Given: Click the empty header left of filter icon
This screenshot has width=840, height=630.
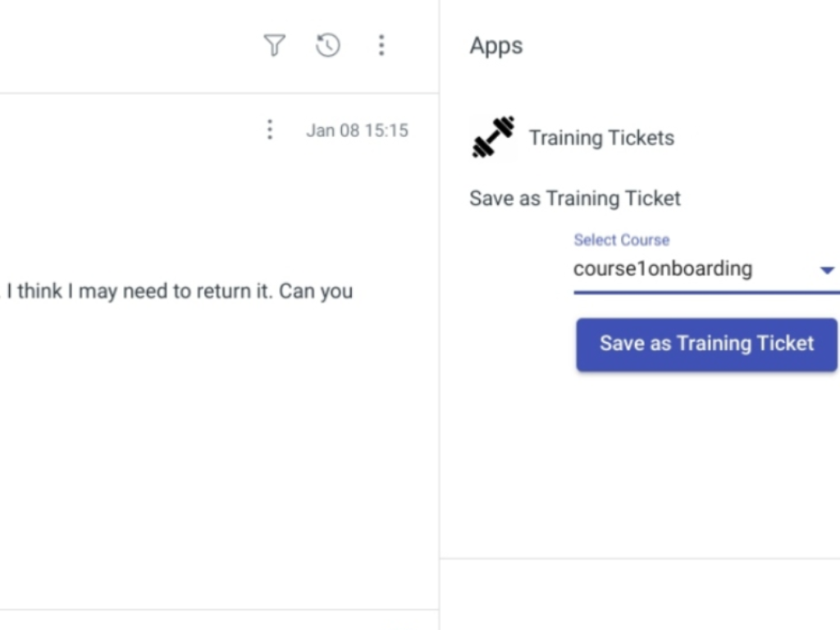Looking at the screenshot, I should pos(123,45).
